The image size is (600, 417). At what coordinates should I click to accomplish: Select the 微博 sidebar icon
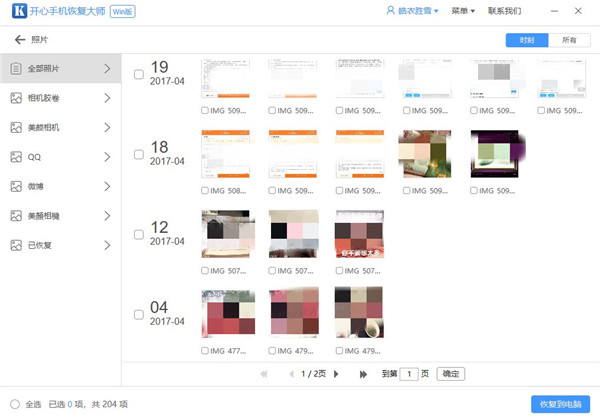[16, 186]
